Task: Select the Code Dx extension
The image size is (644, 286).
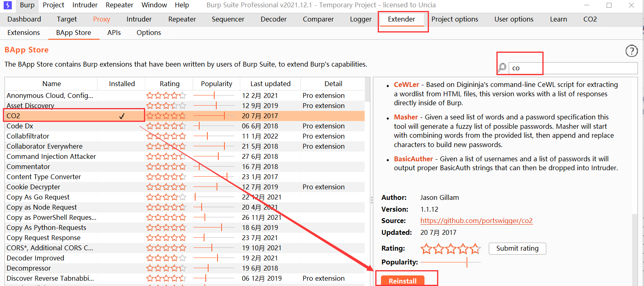Action: click(185, 126)
